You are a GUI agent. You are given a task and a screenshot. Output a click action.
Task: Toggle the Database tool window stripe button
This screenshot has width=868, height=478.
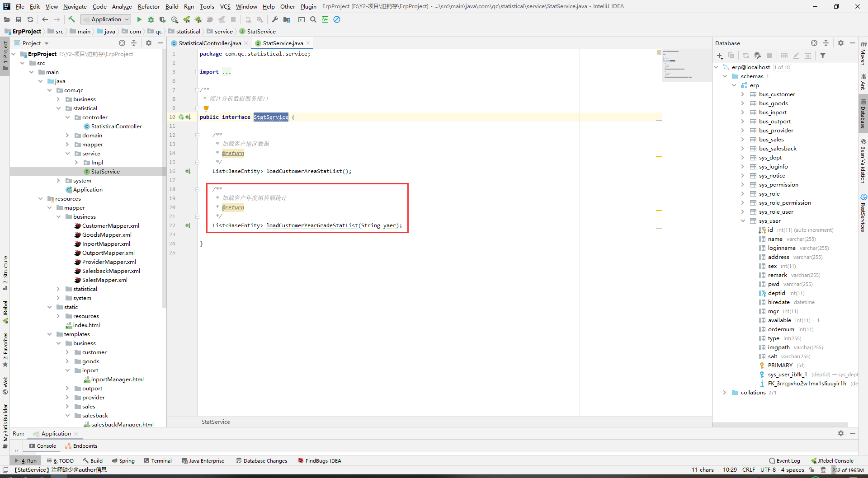pos(863,114)
